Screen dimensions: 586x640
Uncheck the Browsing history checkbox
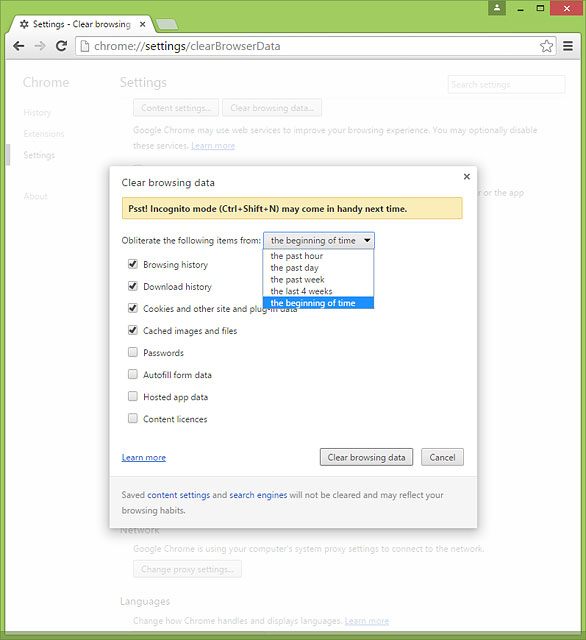[133, 264]
